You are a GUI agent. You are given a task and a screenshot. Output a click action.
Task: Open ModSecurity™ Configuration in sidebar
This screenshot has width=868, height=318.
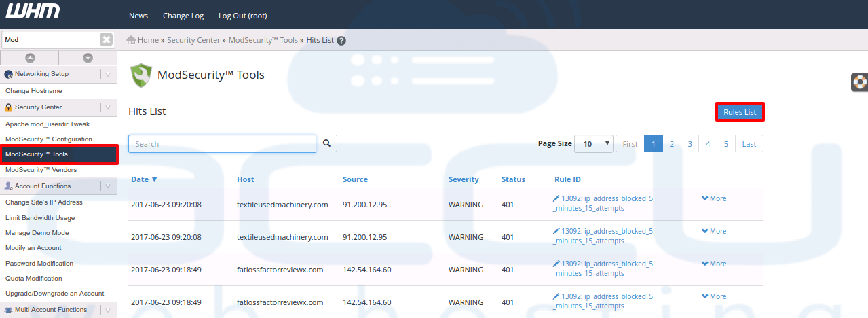(49, 139)
